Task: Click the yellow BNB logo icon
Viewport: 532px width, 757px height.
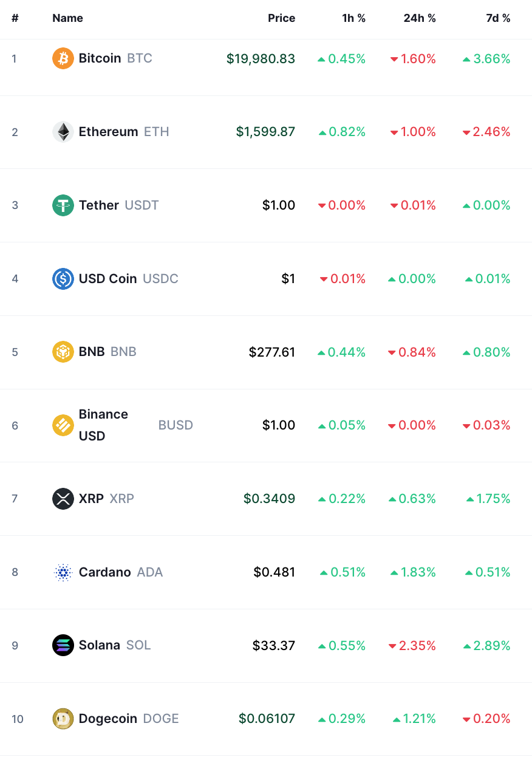Action: (63, 352)
